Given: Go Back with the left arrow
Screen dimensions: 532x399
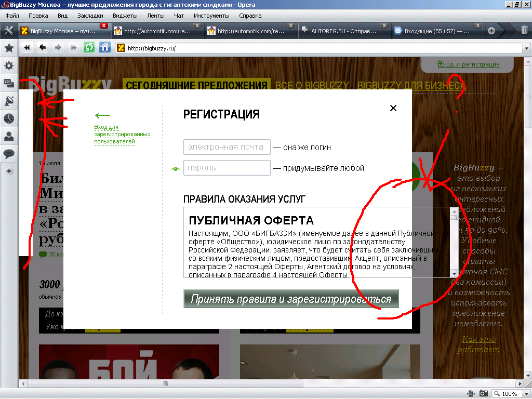Looking at the screenshot, I should pos(43,48).
